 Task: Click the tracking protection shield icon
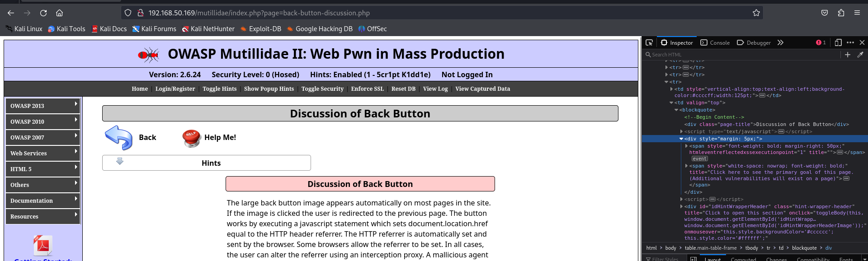[128, 13]
